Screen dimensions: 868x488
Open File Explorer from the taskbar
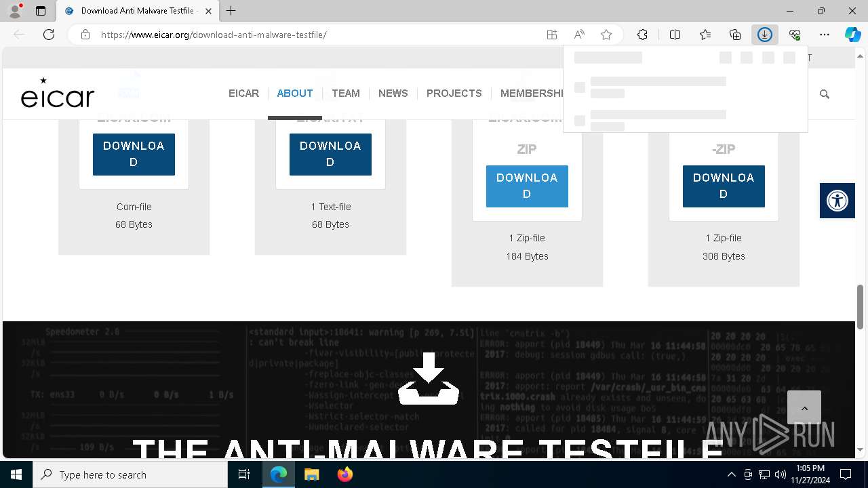[311, 474]
